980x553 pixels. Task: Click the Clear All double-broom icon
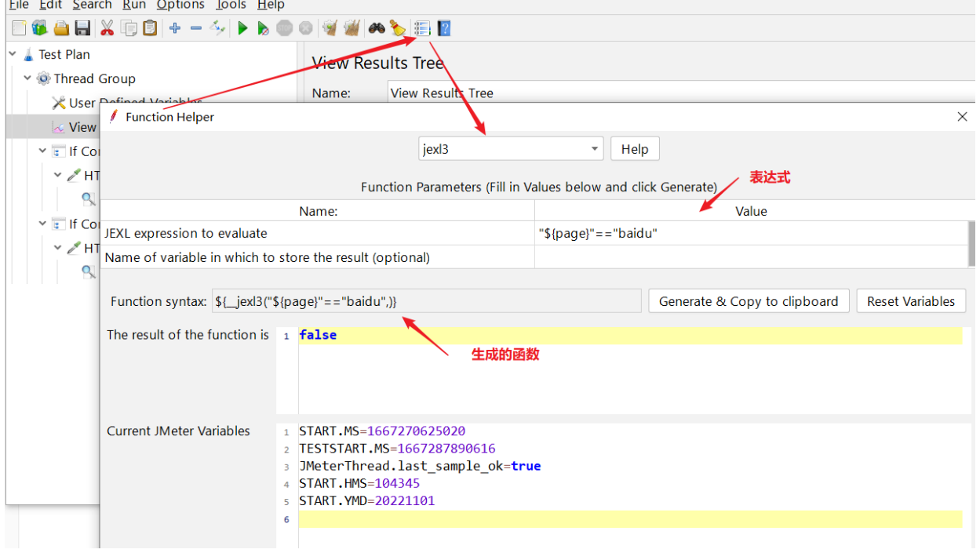point(352,28)
